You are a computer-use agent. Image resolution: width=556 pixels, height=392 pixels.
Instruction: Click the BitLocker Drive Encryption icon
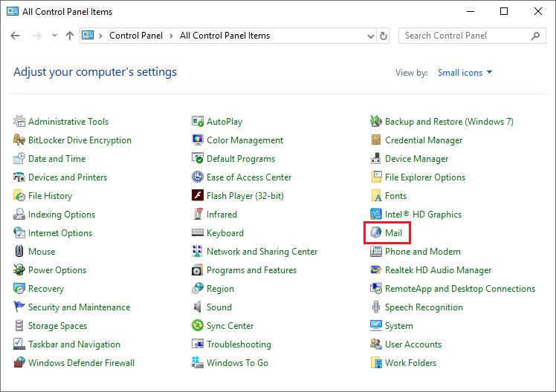point(19,140)
